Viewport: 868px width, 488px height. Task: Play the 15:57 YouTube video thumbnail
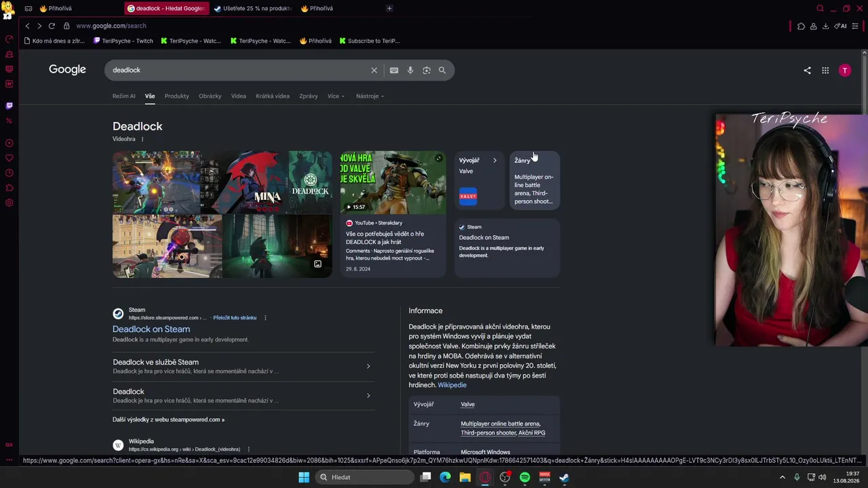point(393,182)
